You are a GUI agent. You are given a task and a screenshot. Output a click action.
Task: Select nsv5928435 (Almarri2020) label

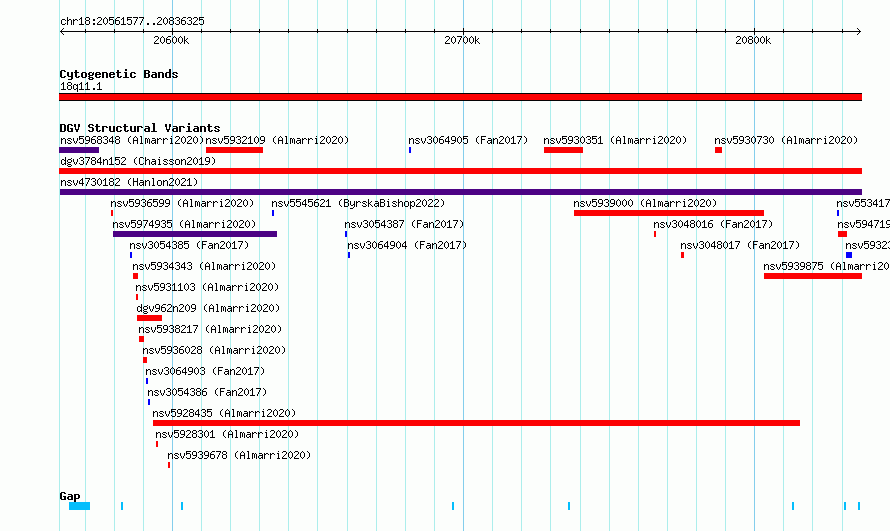click(224, 413)
